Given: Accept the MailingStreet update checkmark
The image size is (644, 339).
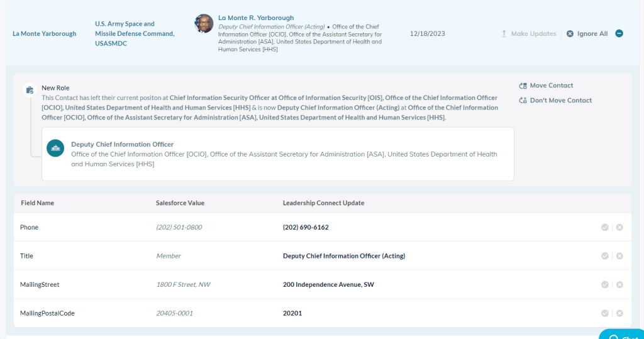Looking at the screenshot, I should click(x=604, y=285).
